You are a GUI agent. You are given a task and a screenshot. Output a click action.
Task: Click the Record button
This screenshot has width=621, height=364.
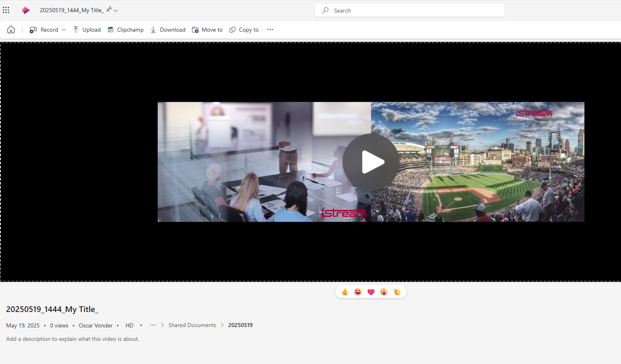pos(44,30)
